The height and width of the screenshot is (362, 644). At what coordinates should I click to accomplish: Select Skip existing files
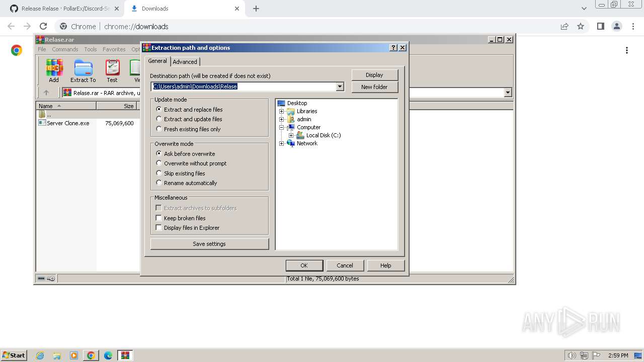pyautogui.click(x=159, y=173)
